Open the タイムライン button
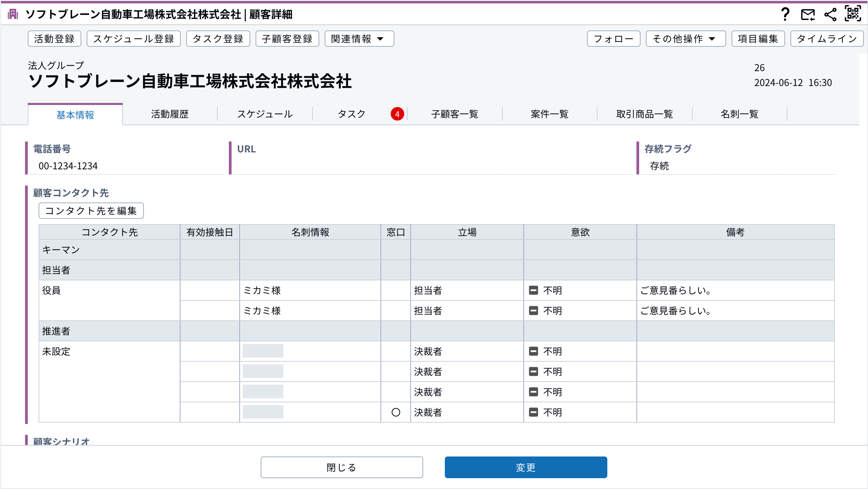Viewport: 868px width, 489px height. coord(827,39)
